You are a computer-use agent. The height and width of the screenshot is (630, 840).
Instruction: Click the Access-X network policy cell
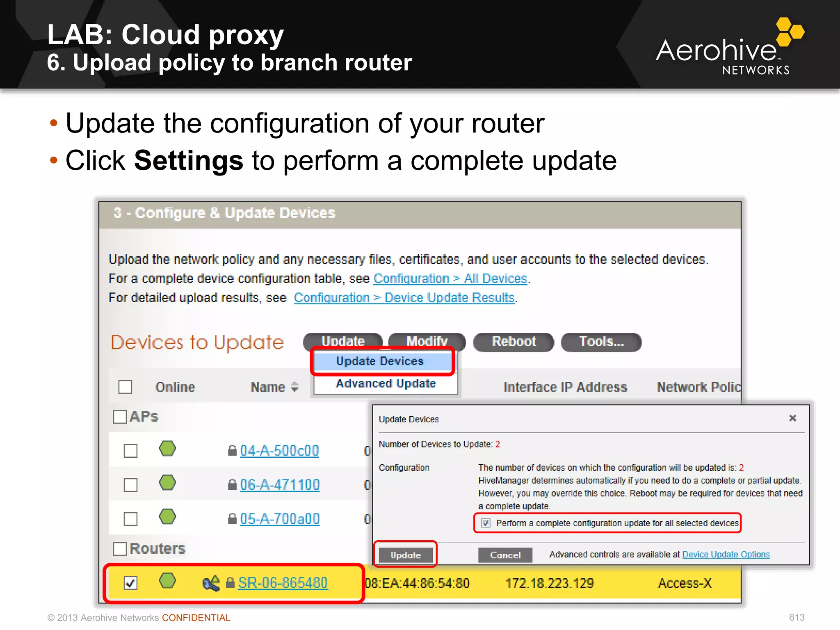685,583
